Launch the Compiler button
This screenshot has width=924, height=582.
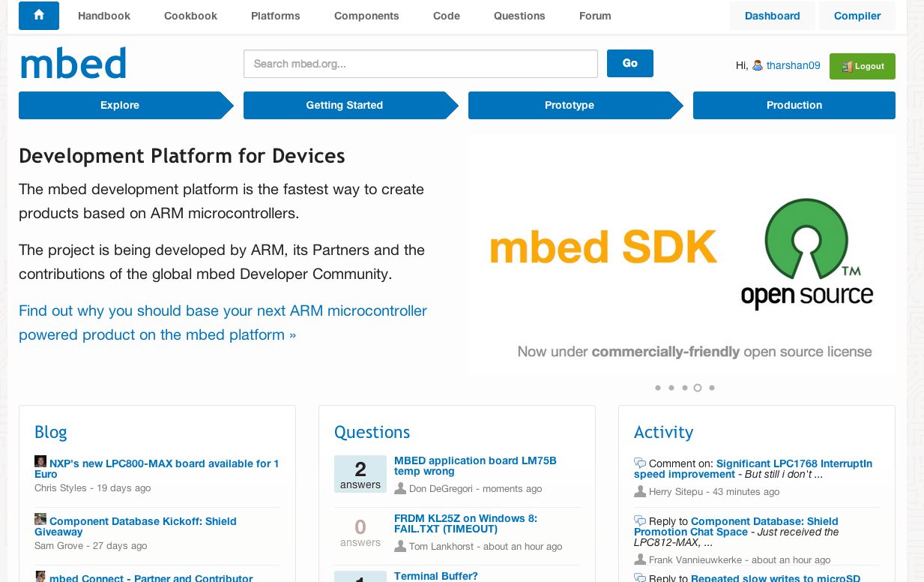point(857,16)
